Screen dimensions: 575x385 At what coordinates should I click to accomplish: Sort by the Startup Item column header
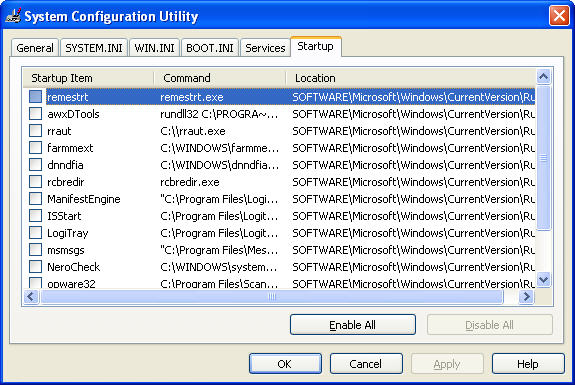(x=88, y=78)
